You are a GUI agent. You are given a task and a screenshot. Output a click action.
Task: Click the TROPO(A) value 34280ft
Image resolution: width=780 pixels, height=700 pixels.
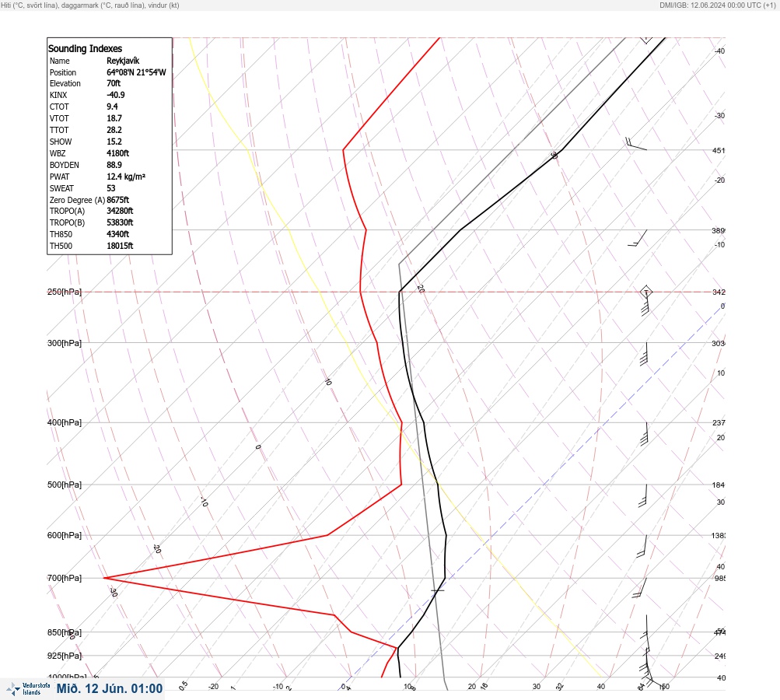(120, 211)
